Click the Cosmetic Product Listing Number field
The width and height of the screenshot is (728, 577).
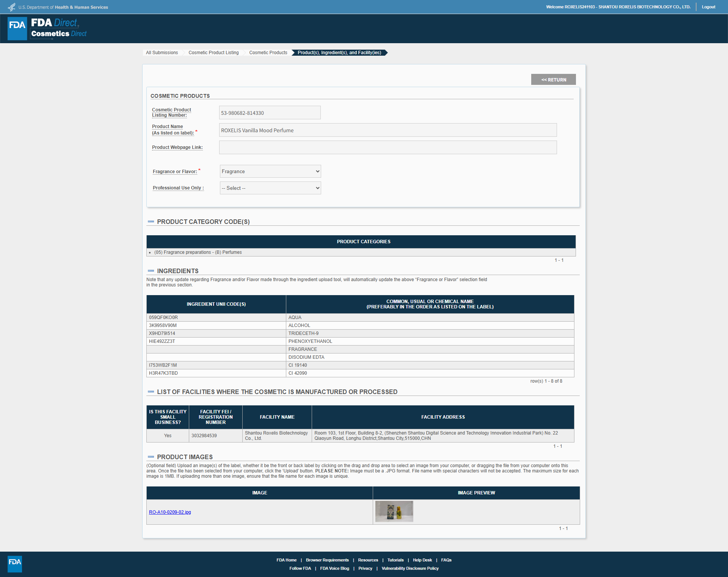click(x=270, y=113)
